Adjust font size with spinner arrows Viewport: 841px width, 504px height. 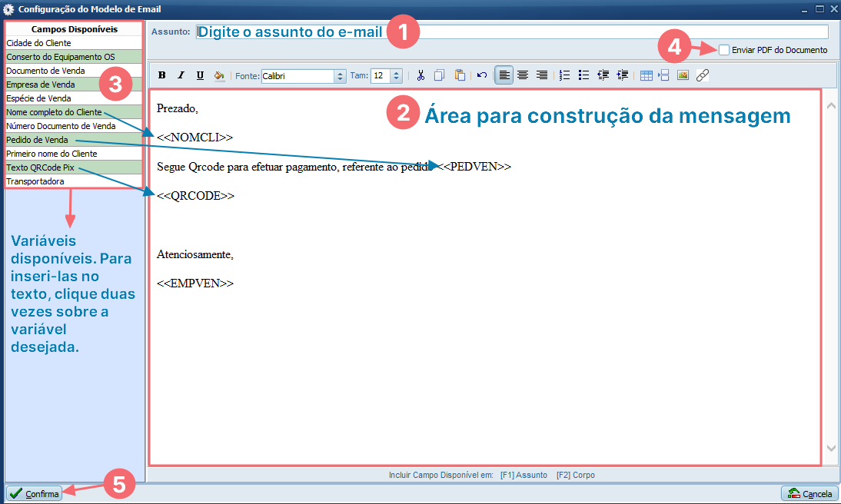coord(397,76)
